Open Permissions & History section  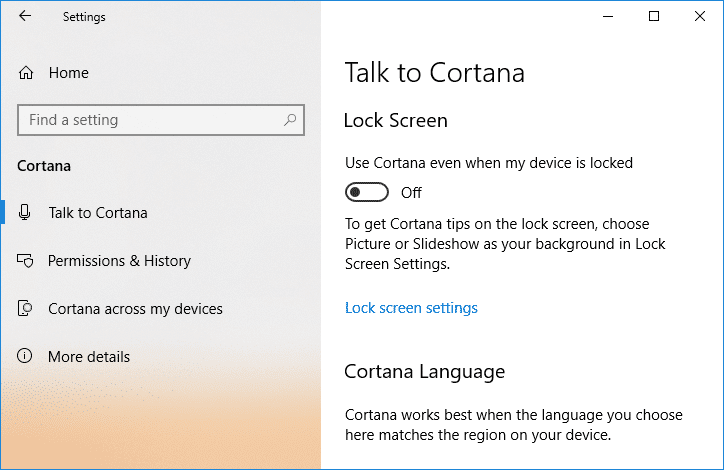click(119, 261)
